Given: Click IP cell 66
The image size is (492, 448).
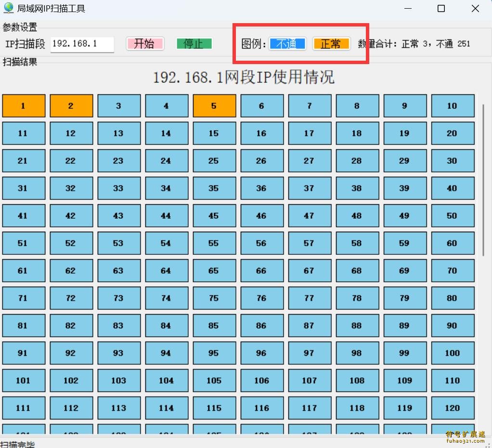Looking at the screenshot, I should (x=262, y=271).
